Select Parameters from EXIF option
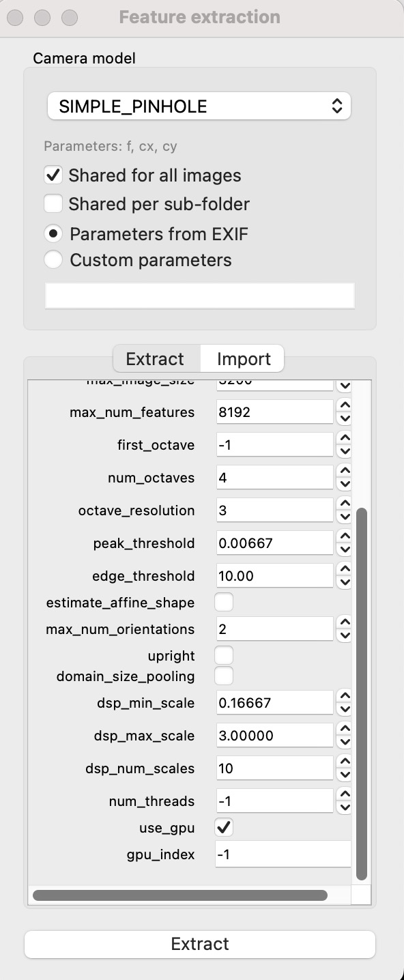The height and width of the screenshot is (980, 404). click(53, 233)
